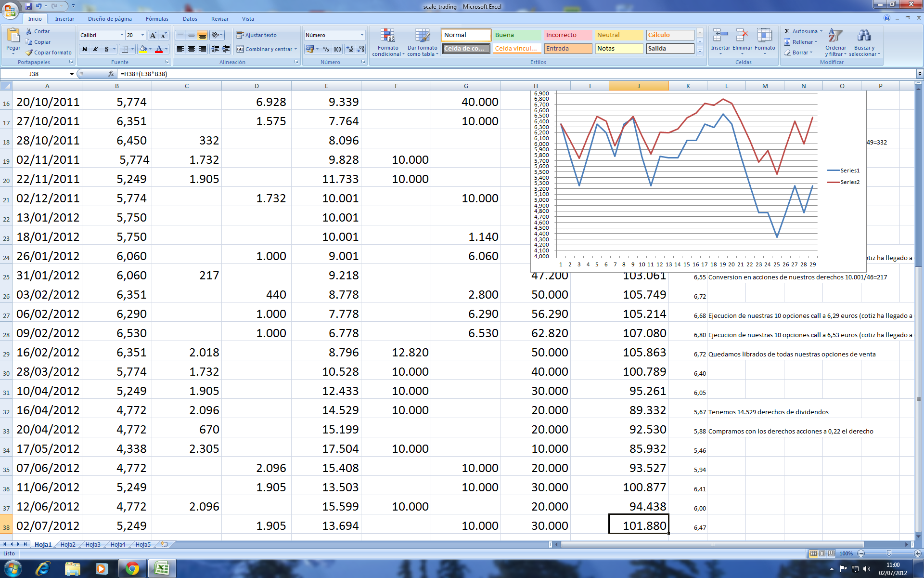This screenshot has width=924, height=578.
Task: Click the Percent Style icon
Action: 326,49
